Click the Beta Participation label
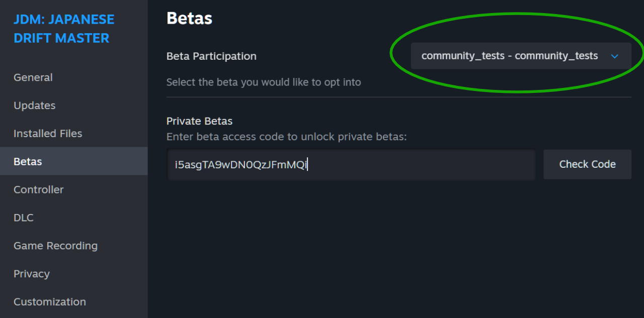The width and height of the screenshot is (644, 318). 211,56
